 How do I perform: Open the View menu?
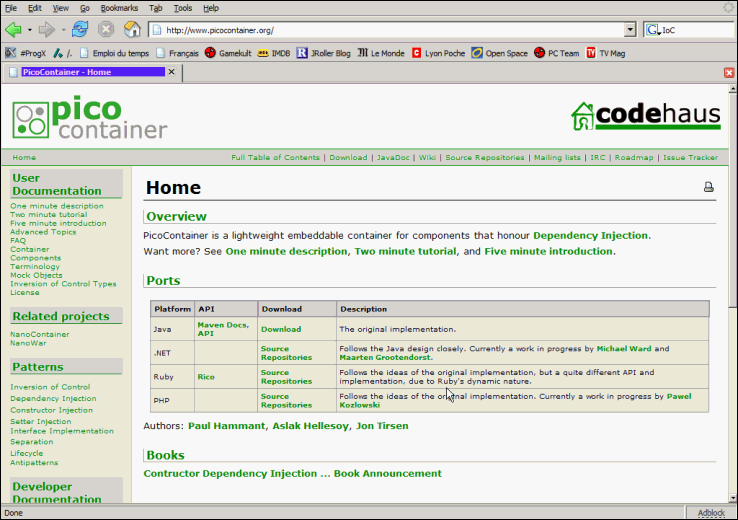tap(61, 8)
